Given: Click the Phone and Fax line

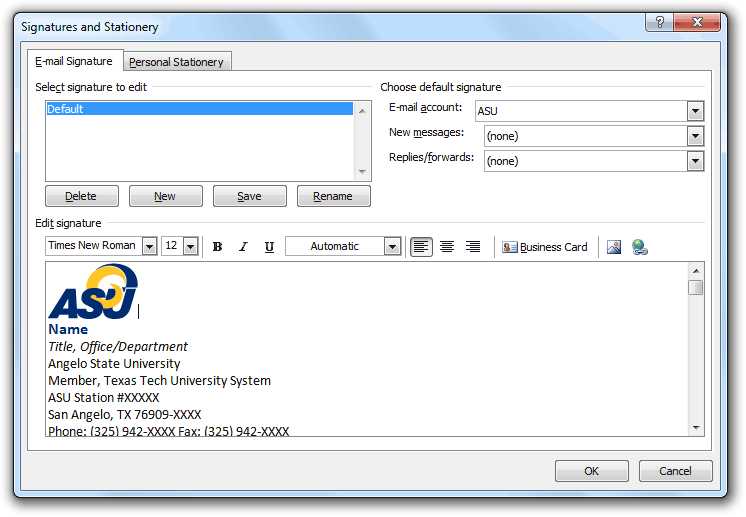Looking at the screenshot, I should coord(168,431).
